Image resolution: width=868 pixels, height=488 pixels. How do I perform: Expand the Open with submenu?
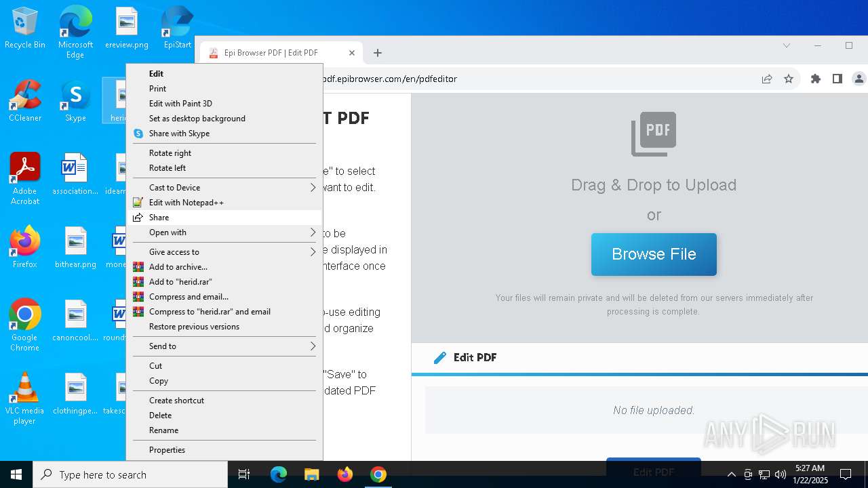[224, 232]
